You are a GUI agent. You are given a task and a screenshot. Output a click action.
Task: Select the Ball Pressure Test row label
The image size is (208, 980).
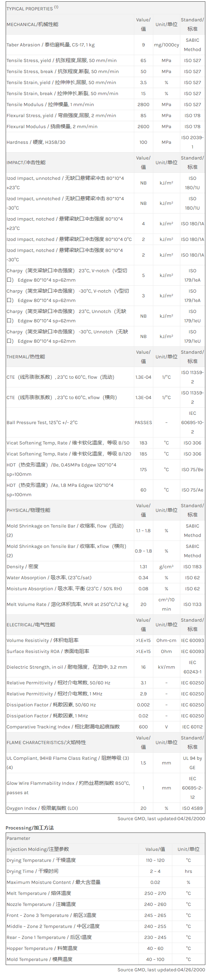(42, 423)
